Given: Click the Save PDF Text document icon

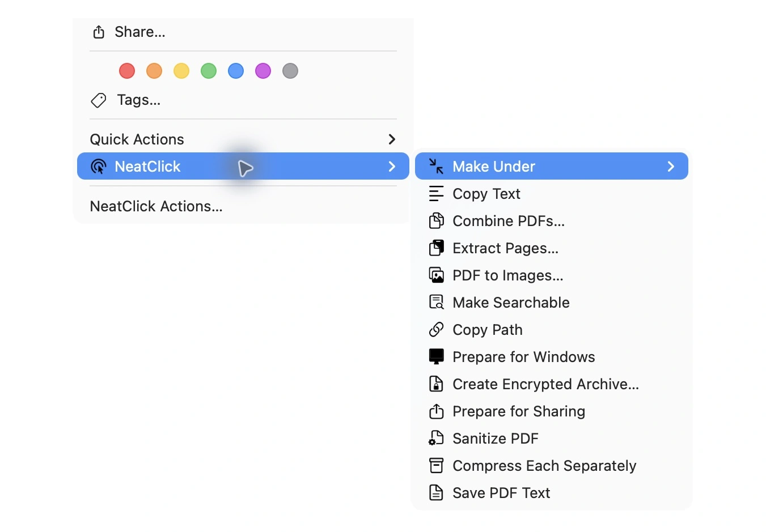Looking at the screenshot, I should click(x=436, y=492).
